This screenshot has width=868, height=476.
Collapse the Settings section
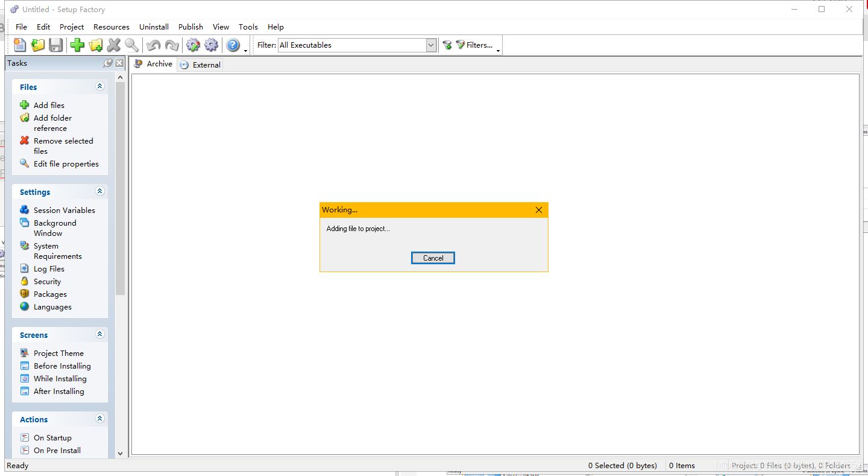100,191
